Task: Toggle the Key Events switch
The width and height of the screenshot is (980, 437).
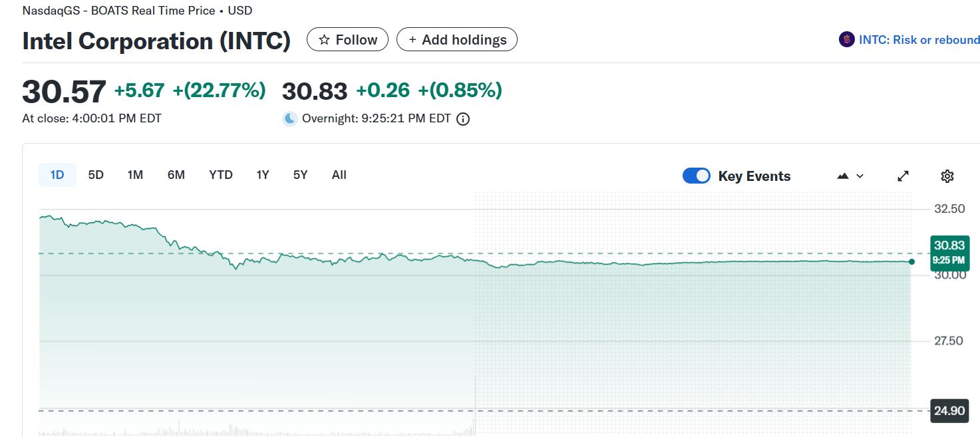Action: pyautogui.click(x=697, y=176)
